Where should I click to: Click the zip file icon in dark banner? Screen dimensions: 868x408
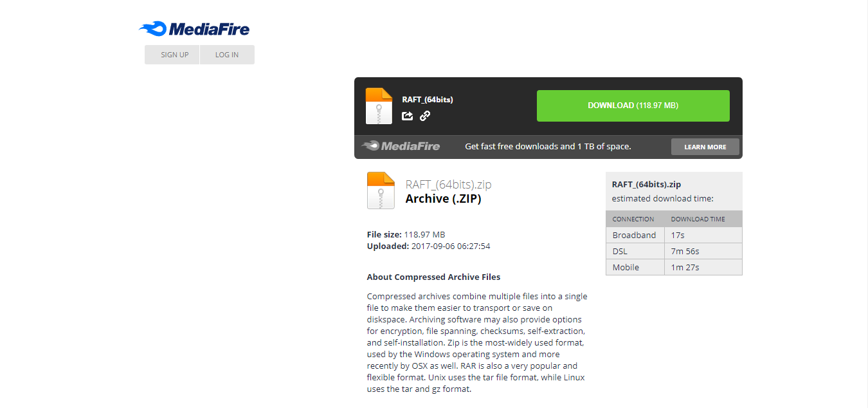379,106
